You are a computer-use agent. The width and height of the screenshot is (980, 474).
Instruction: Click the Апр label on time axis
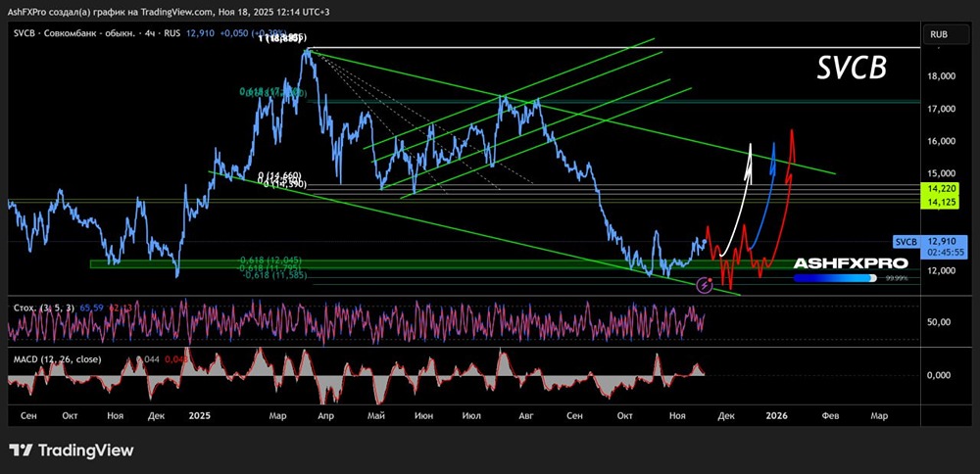(x=325, y=415)
